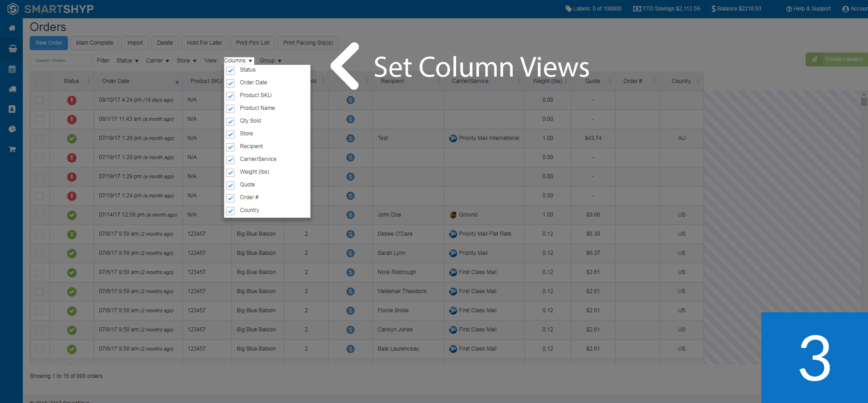Click USPS icon beside Priority Mail Flat Rate
Screen dimensions: 868x403
point(453,234)
